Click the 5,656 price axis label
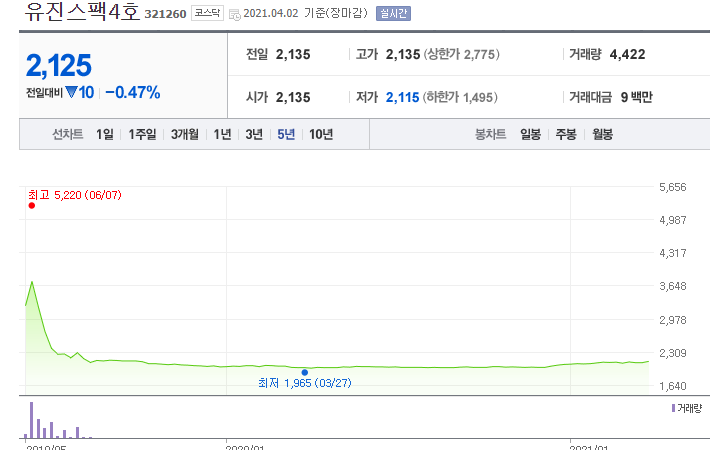This screenshot has width=710, height=450. 673,187
